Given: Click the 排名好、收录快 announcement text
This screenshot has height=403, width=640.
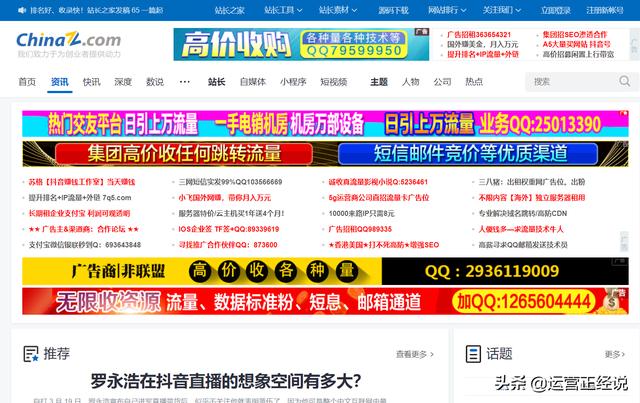Looking at the screenshot, I should click(x=97, y=10).
